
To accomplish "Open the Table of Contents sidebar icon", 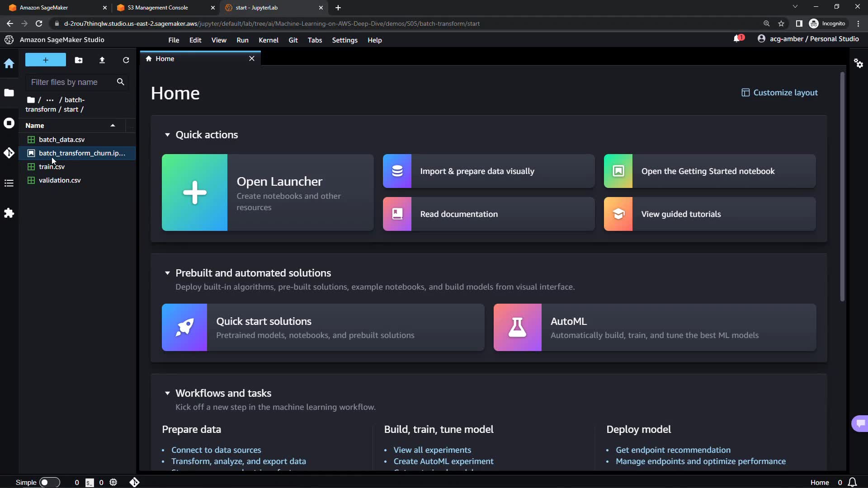I will click(x=9, y=183).
